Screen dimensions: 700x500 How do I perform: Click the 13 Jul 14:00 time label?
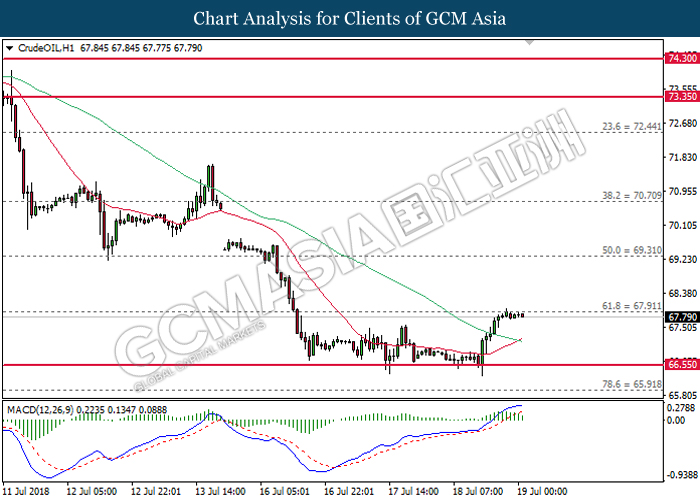click(x=220, y=492)
